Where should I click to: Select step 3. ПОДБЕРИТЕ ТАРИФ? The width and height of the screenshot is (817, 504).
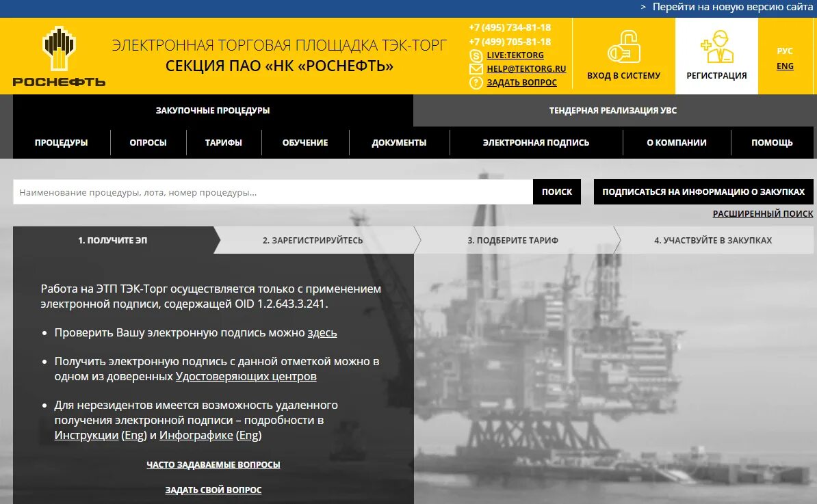tap(513, 240)
